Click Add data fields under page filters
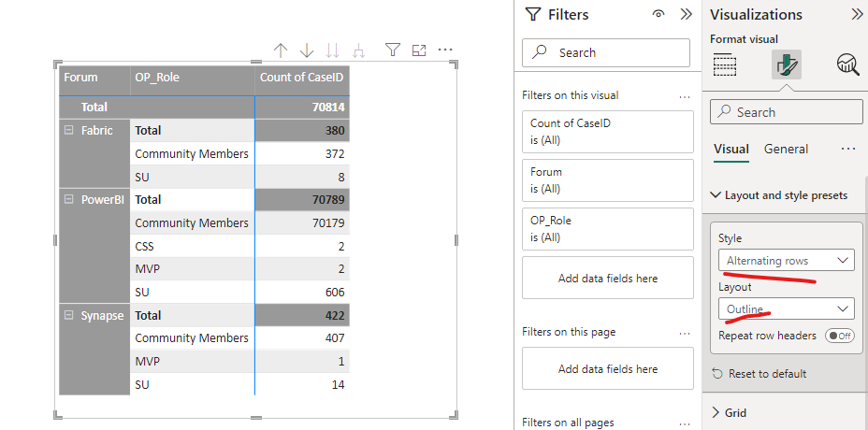The image size is (868, 430). tap(608, 368)
